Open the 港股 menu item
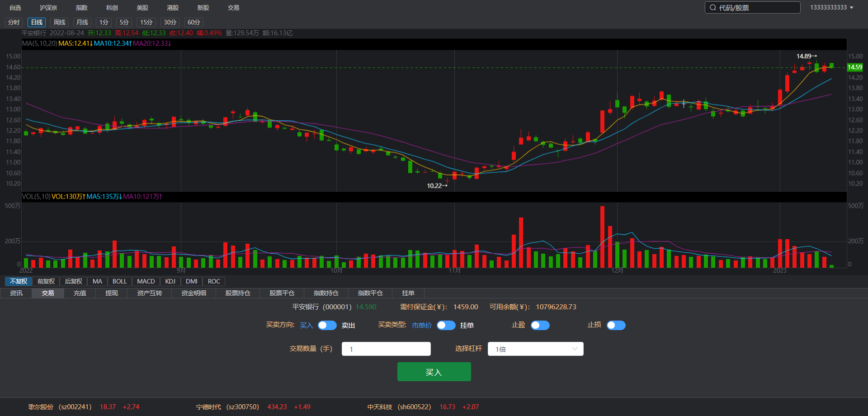The width and height of the screenshot is (868, 416). [x=173, y=8]
